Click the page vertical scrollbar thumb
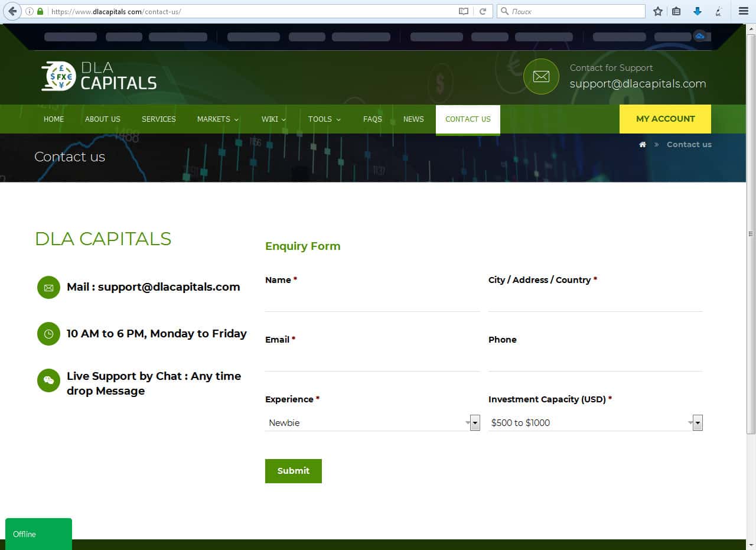This screenshot has width=756, height=550. (x=751, y=233)
